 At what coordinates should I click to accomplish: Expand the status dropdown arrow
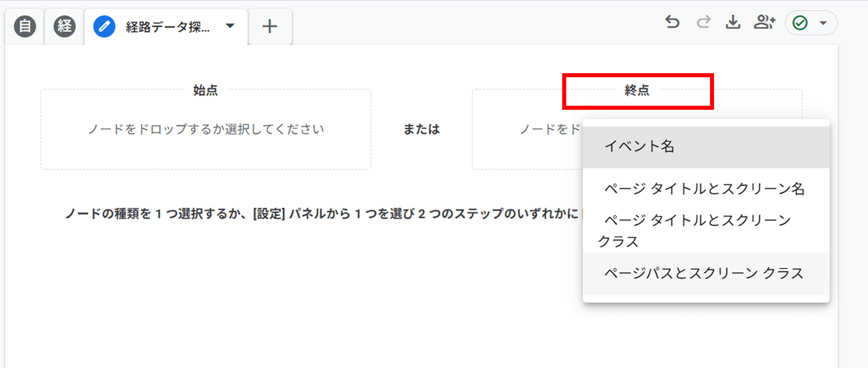823,23
